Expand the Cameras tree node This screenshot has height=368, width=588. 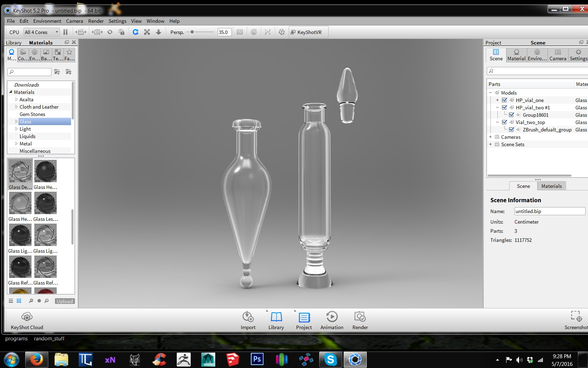pyautogui.click(x=490, y=137)
